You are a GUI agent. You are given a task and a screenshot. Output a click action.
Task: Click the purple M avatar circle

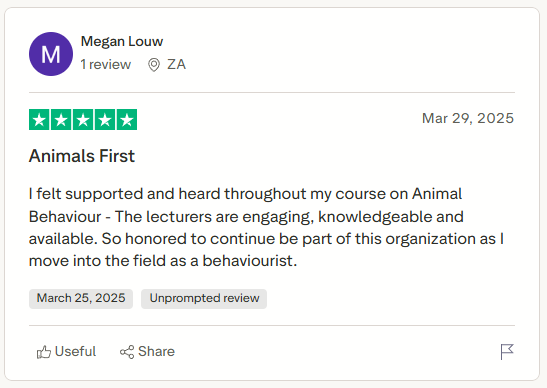point(51,54)
